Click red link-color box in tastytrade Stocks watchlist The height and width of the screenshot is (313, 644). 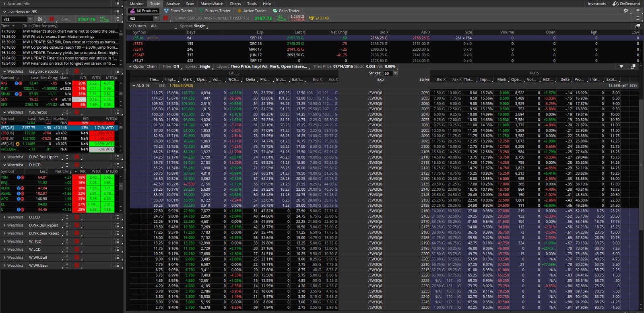coord(76,71)
